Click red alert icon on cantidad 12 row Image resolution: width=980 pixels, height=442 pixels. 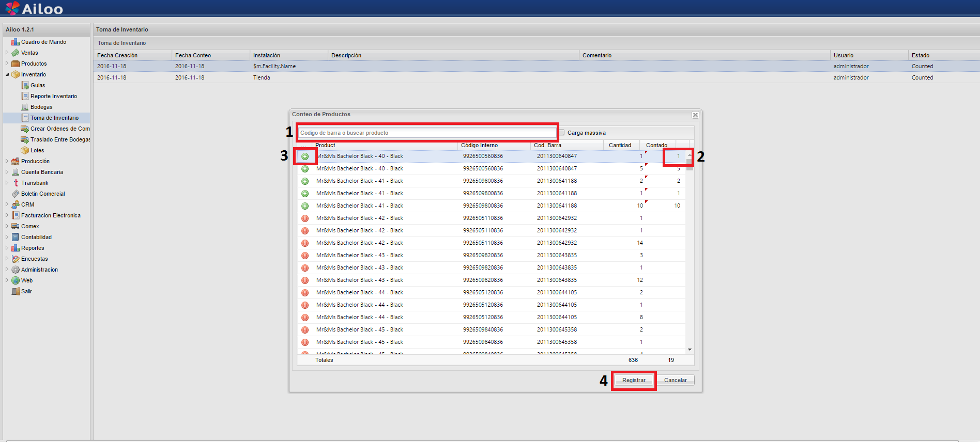click(x=305, y=280)
